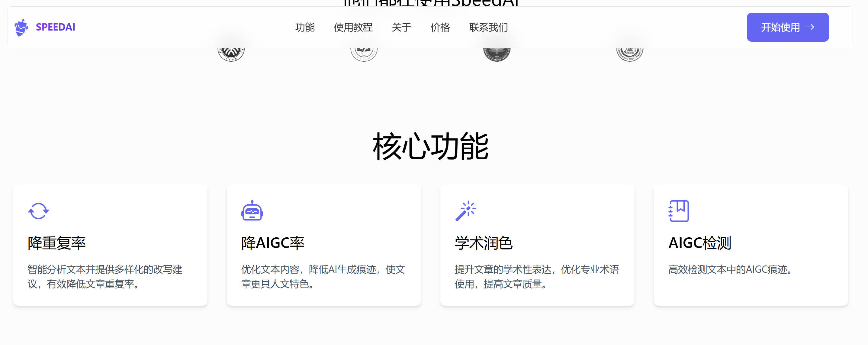Click 联系我们 in the navigation bar

pyautogui.click(x=488, y=27)
